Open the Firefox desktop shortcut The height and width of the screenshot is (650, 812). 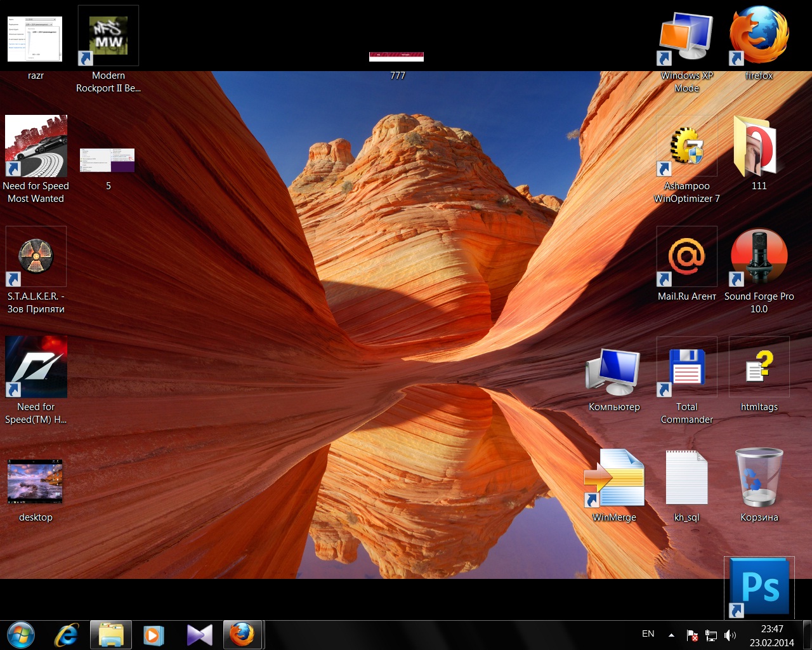pos(759,37)
